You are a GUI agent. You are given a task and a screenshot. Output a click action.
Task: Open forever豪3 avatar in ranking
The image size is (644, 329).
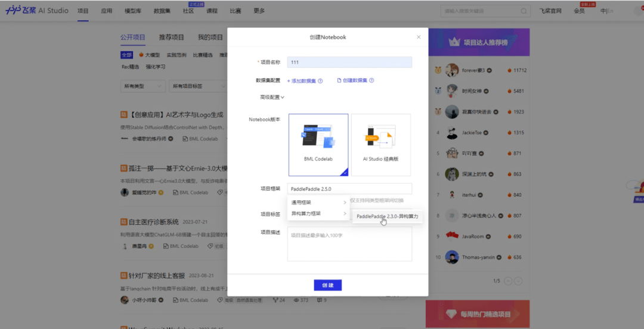pyautogui.click(x=452, y=70)
